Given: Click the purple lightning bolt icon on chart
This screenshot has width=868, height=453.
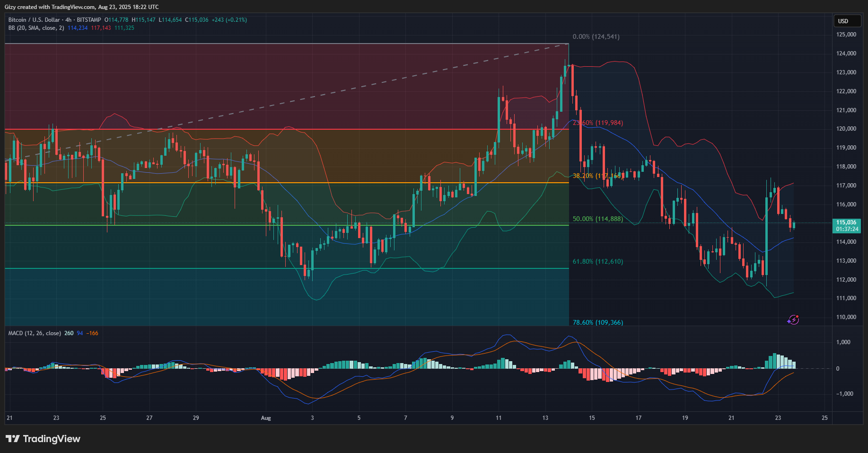Looking at the screenshot, I should click(793, 320).
